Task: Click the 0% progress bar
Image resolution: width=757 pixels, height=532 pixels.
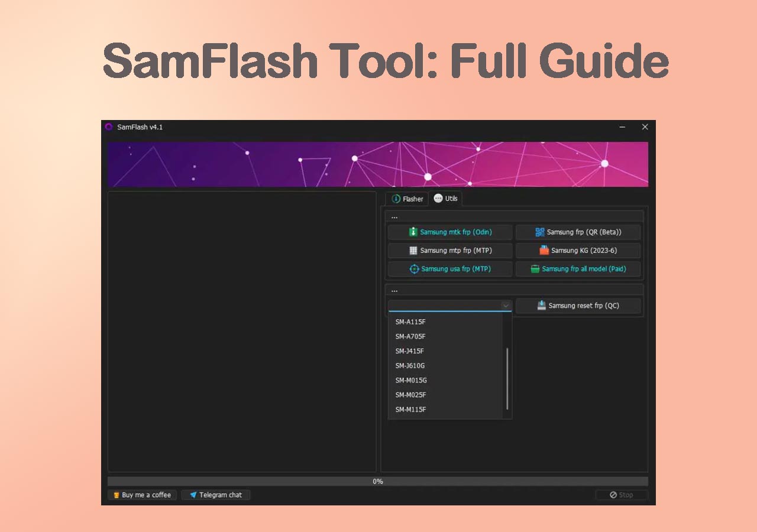Action: (377, 482)
